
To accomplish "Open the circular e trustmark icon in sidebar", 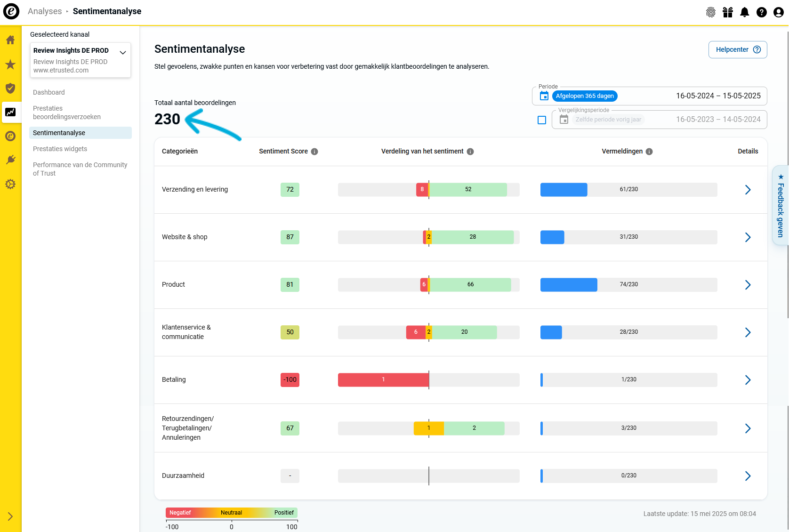I will tap(10, 136).
